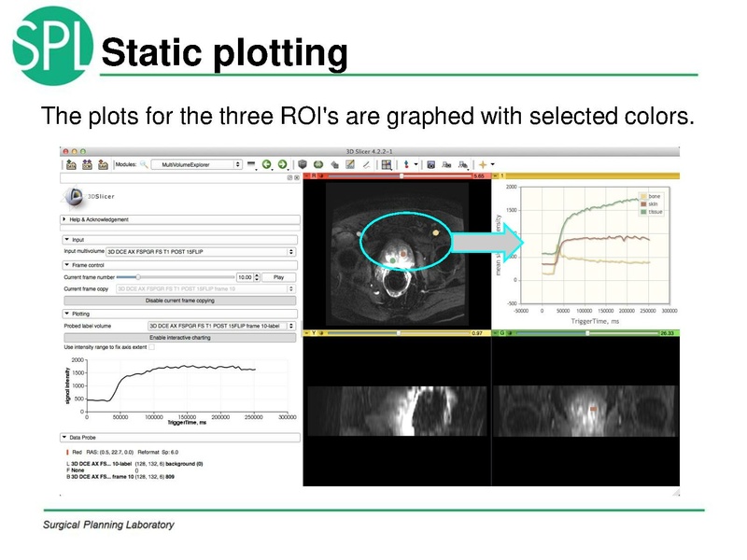This screenshot has height=560, width=747.
Task: Expand the Help & Acknowledgement section
Action: pyautogui.click(x=66, y=220)
